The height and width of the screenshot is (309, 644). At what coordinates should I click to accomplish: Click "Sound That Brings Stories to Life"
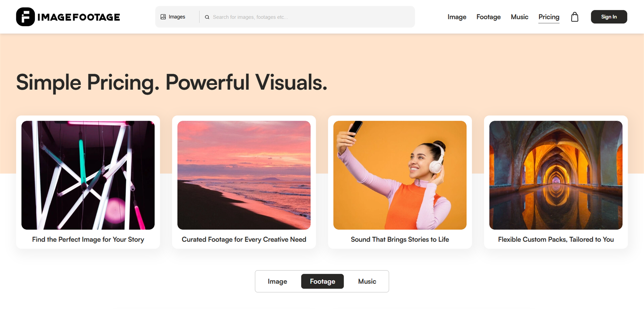coord(400,239)
